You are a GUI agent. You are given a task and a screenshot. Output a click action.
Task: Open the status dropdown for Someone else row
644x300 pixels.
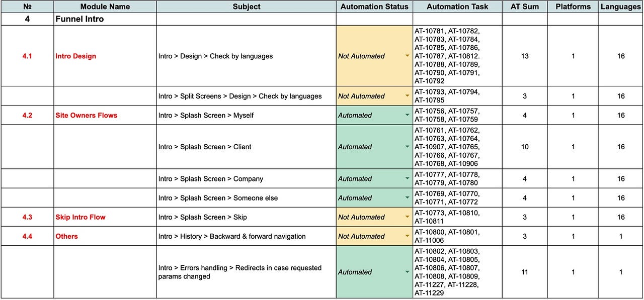(x=407, y=197)
